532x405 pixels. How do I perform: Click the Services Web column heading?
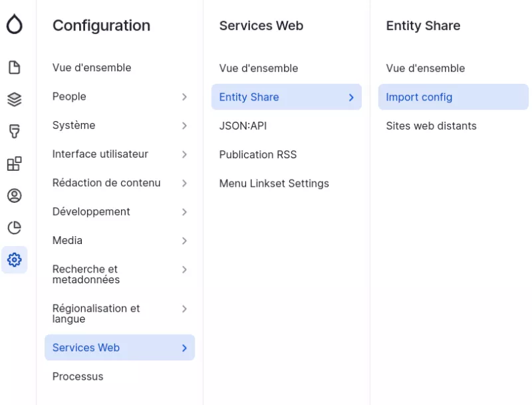(x=261, y=26)
